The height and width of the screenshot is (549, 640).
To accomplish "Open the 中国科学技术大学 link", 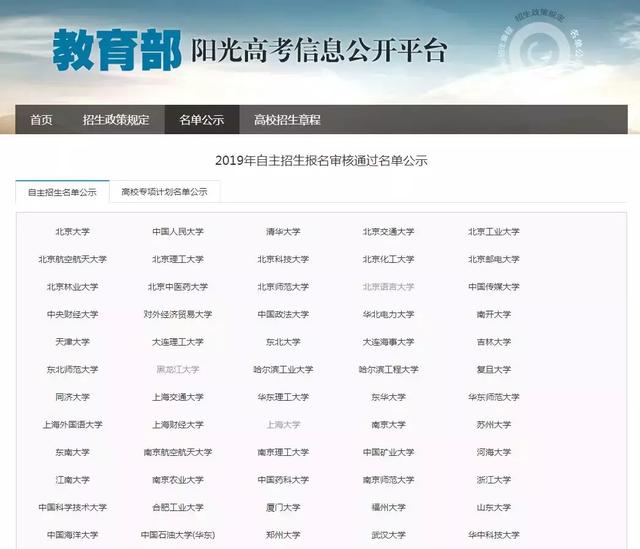I will [73, 507].
